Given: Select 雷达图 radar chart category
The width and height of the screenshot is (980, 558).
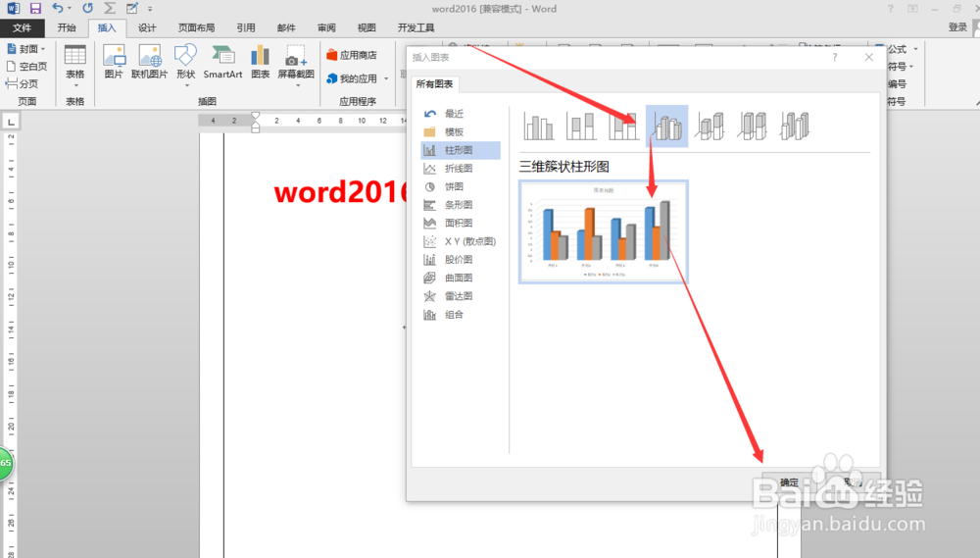Looking at the screenshot, I should pyautogui.click(x=461, y=296).
